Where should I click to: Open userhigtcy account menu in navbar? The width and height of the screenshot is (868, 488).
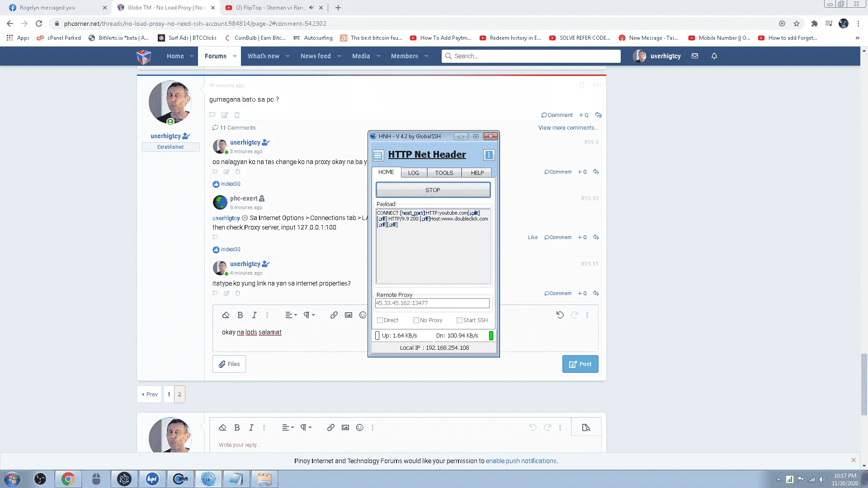(657, 56)
